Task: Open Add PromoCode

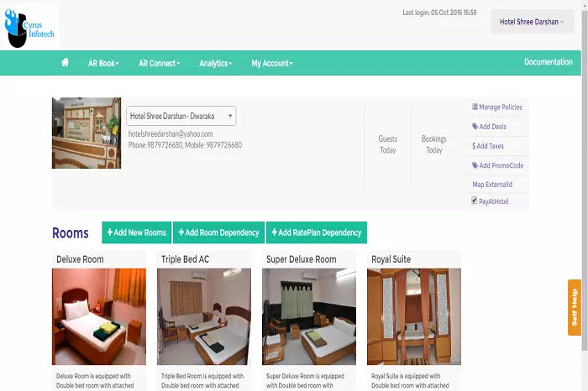Action: pyautogui.click(x=497, y=165)
